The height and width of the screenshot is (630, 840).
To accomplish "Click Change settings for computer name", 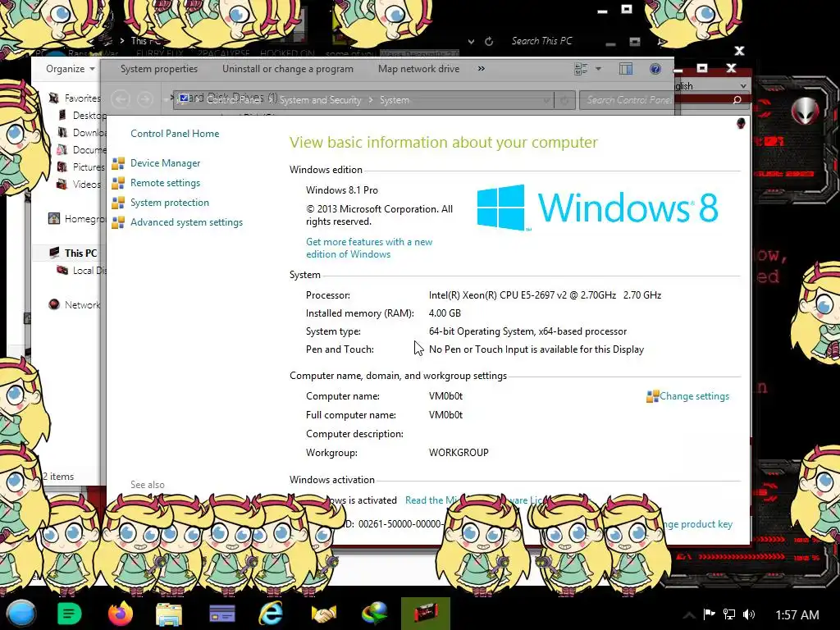I will pos(694,396).
